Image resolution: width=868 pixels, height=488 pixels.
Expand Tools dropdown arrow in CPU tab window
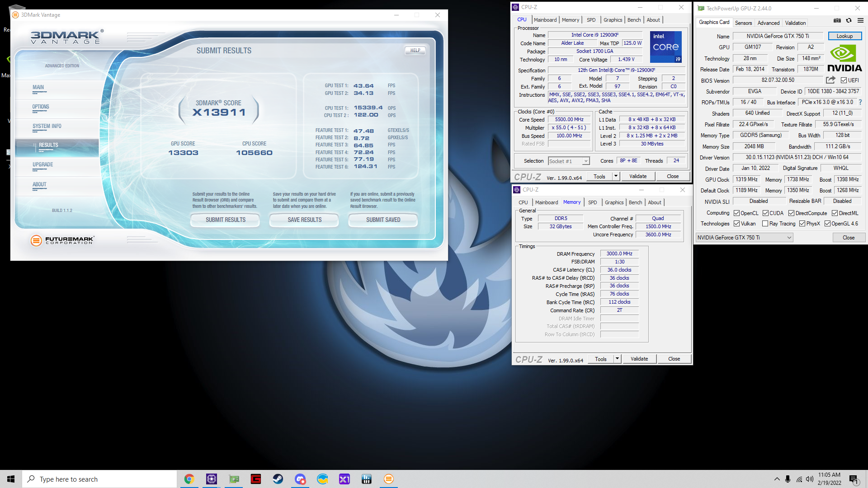[x=615, y=176]
